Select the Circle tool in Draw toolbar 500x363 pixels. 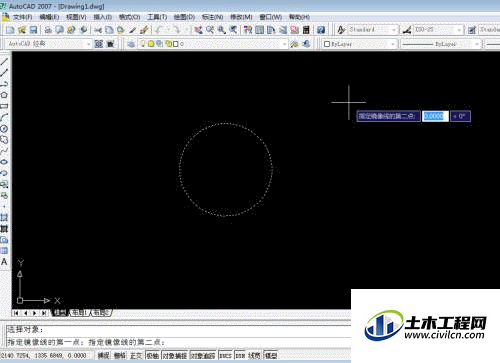point(4,129)
